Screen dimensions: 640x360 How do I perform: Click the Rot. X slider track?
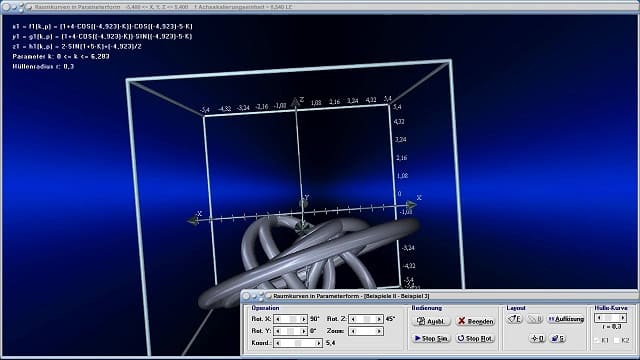(291, 319)
